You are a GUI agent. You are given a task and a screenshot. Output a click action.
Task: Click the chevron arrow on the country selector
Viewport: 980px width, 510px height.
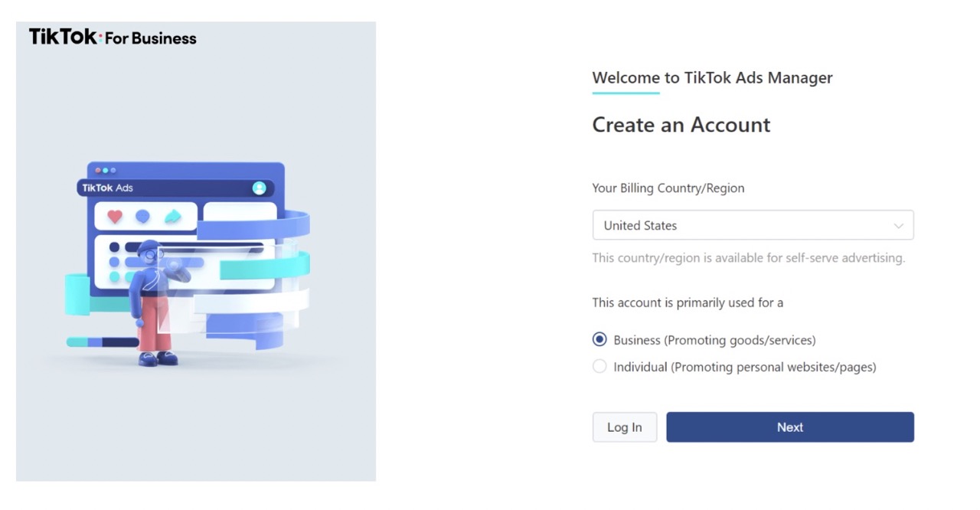[898, 226]
